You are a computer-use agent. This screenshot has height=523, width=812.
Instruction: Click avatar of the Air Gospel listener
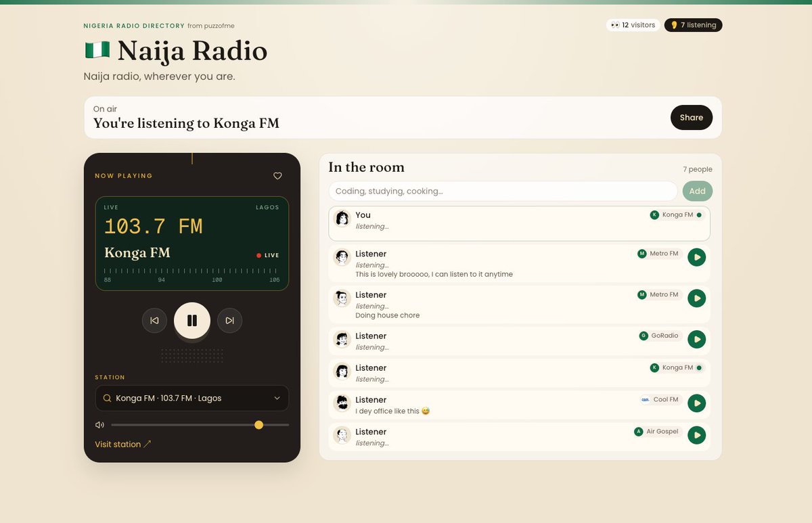[x=342, y=435]
